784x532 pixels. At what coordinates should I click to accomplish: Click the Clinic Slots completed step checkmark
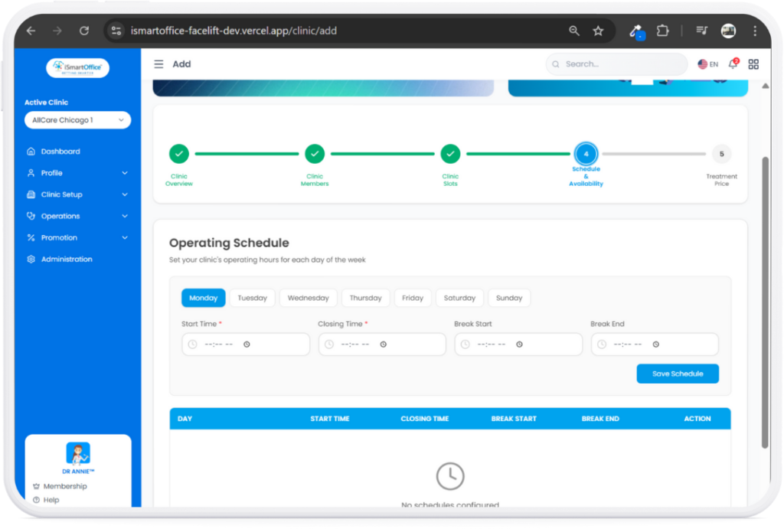point(450,154)
